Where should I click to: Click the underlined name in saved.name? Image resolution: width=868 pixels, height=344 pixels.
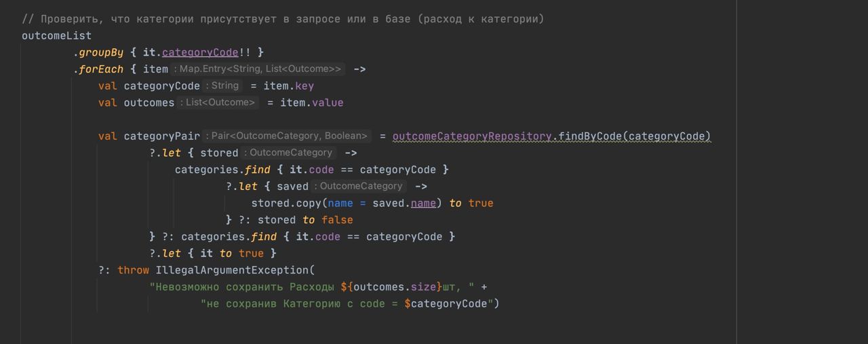[423, 204]
